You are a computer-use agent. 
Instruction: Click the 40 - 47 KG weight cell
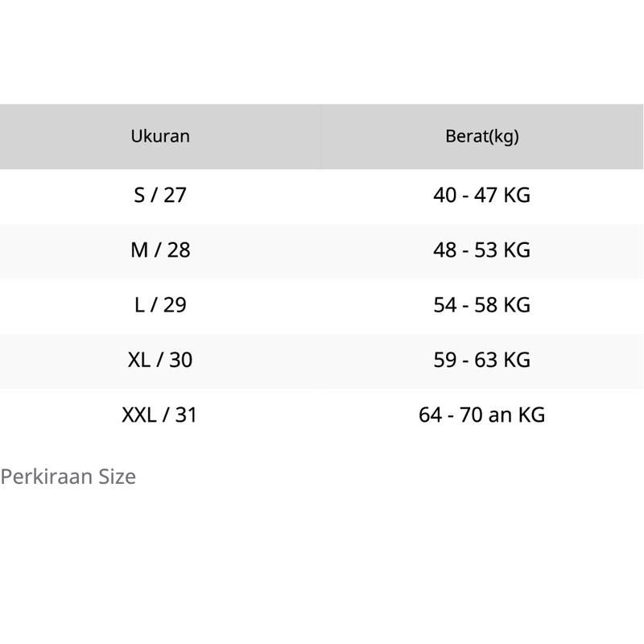pos(482,196)
